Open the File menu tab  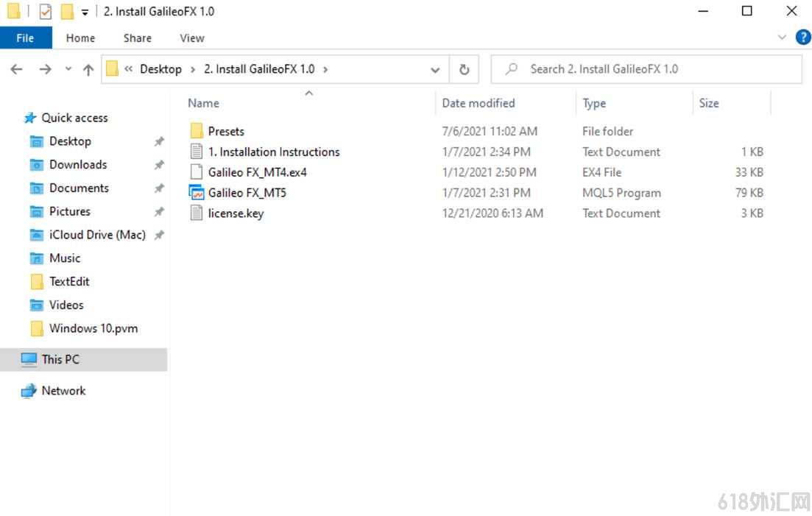coord(25,38)
